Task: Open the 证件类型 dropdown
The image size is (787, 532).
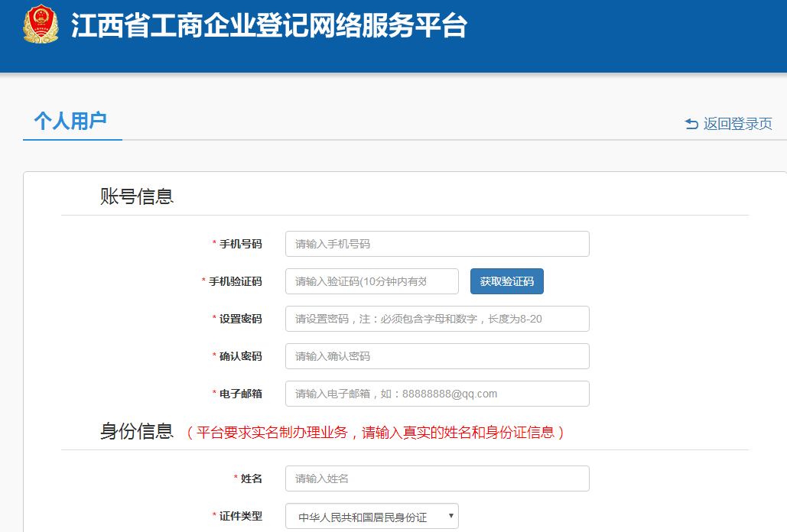Action: tap(372, 516)
